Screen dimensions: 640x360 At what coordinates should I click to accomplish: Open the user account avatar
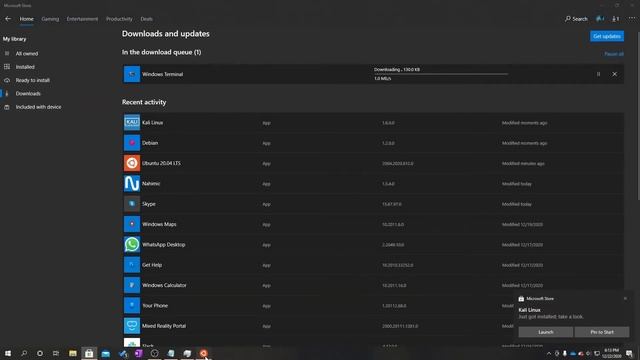click(600, 19)
